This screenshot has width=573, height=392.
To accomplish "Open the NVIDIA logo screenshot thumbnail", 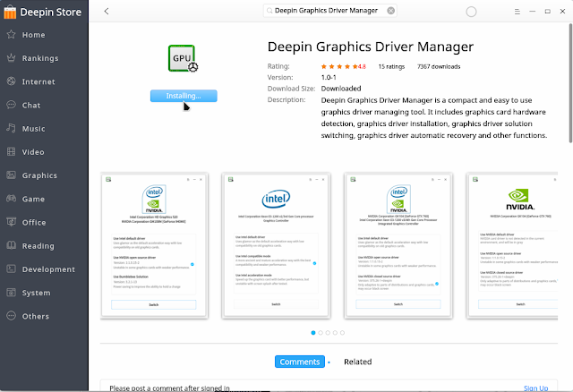I will pos(512,245).
